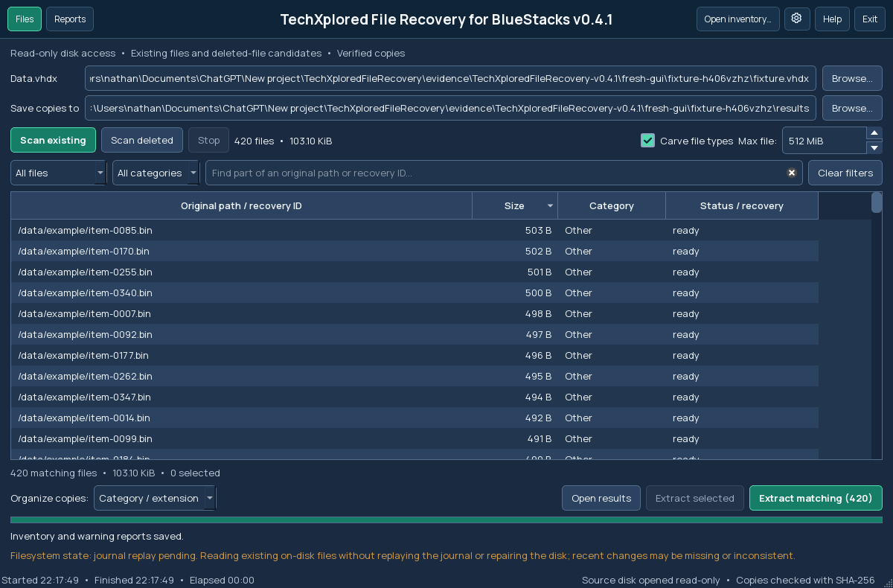Click the Elapsed 00:00 status text
Screen dimensions: 893x588
click(222, 580)
